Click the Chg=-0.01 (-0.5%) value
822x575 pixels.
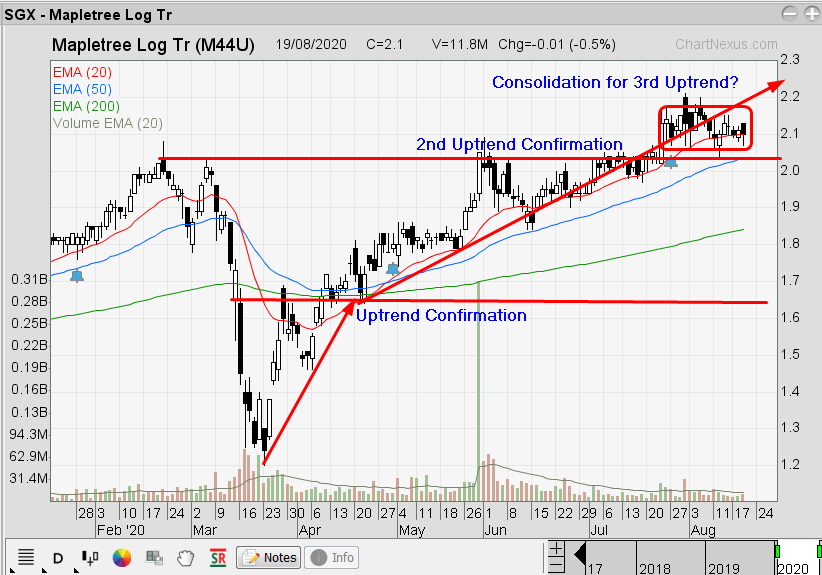click(x=557, y=45)
